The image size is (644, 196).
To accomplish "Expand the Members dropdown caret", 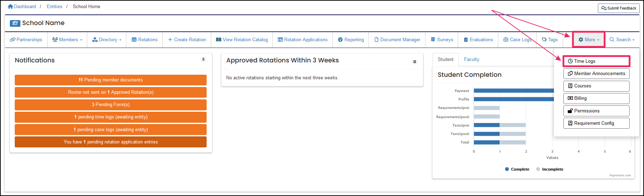I will click(x=81, y=40).
